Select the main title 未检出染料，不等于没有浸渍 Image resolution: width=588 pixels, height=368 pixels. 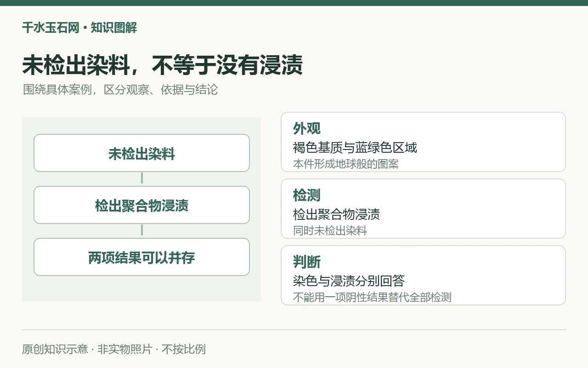[163, 65]
